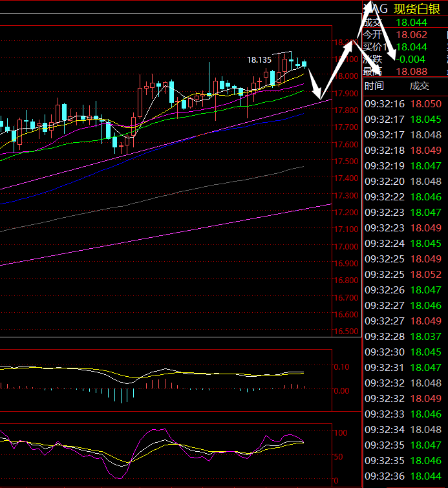Click the latest candlestick on the chart
Screen dimensions: 448x488
304,63
